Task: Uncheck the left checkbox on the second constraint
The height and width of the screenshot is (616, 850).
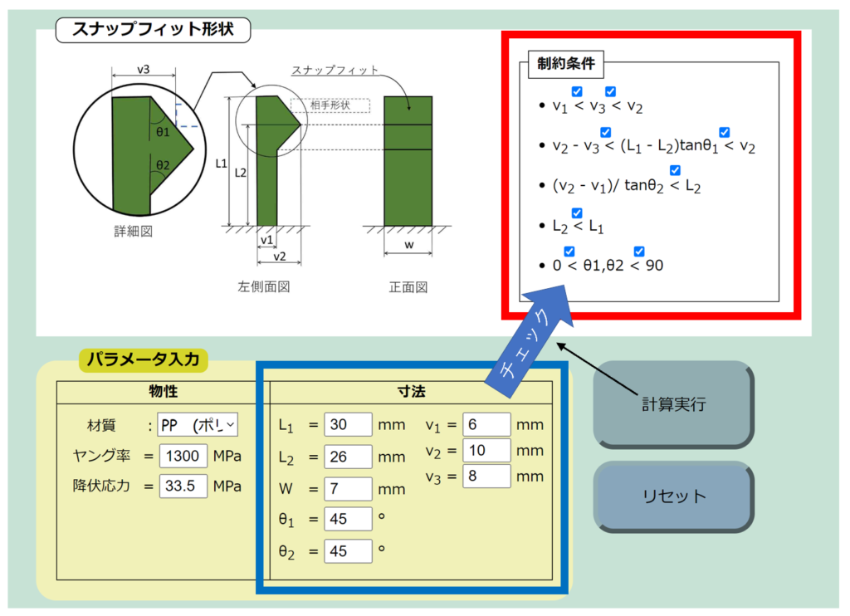Action: point(606,132)
